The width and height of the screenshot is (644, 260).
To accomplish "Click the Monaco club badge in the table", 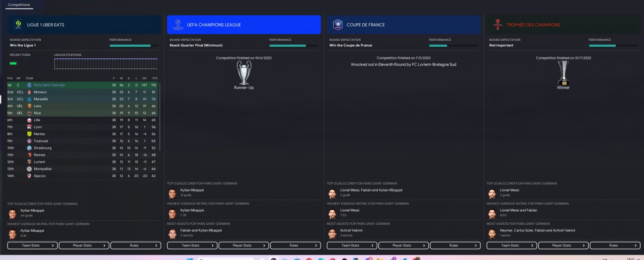I will [x=29, y=92].
